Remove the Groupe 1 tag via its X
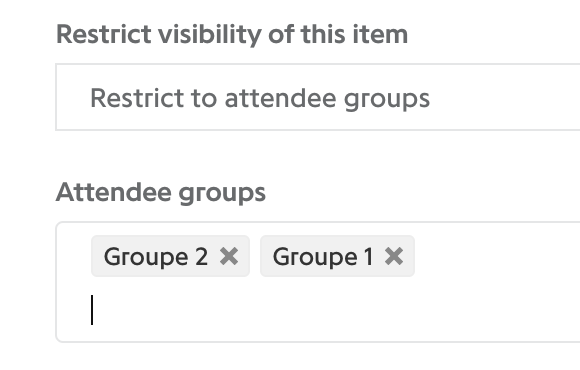 pos(394,256)
